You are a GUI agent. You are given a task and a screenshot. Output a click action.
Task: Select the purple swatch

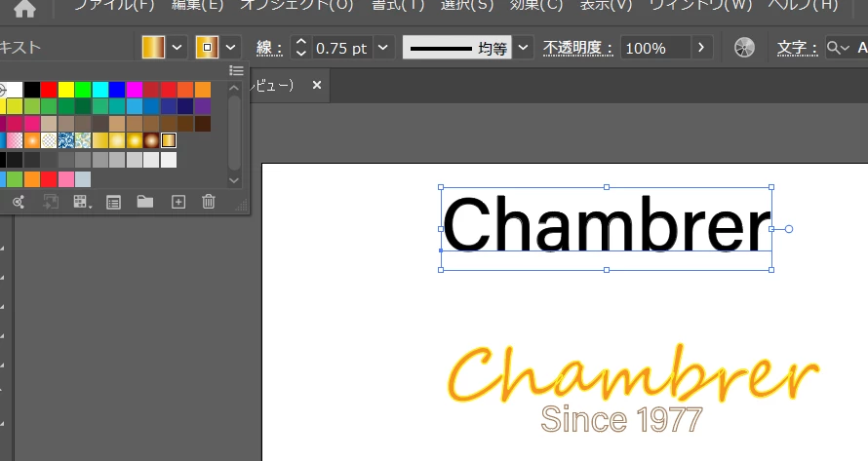pyautogui.click(x=203, y=106)
